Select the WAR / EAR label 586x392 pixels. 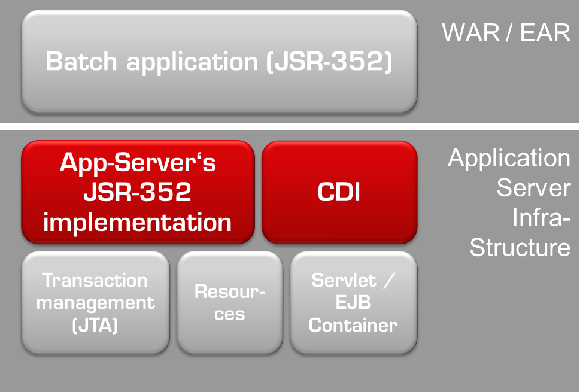tap(506, 32)
